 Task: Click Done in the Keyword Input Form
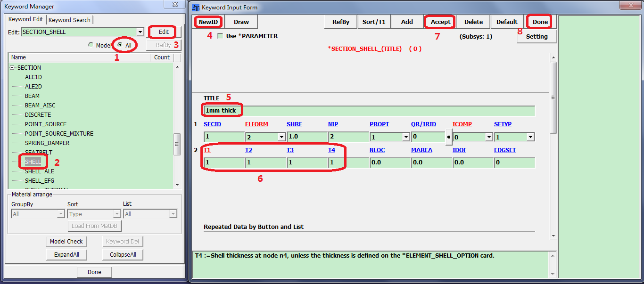(x=540, y=22)
